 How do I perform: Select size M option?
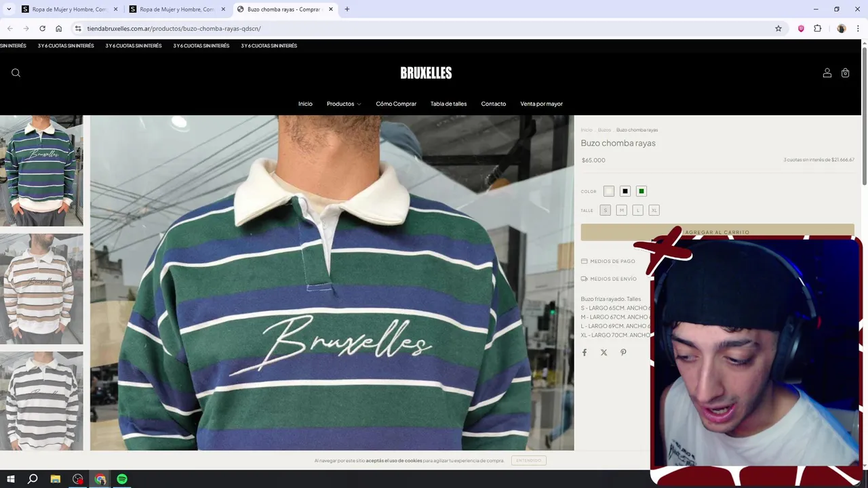click(x=621, y=210)
